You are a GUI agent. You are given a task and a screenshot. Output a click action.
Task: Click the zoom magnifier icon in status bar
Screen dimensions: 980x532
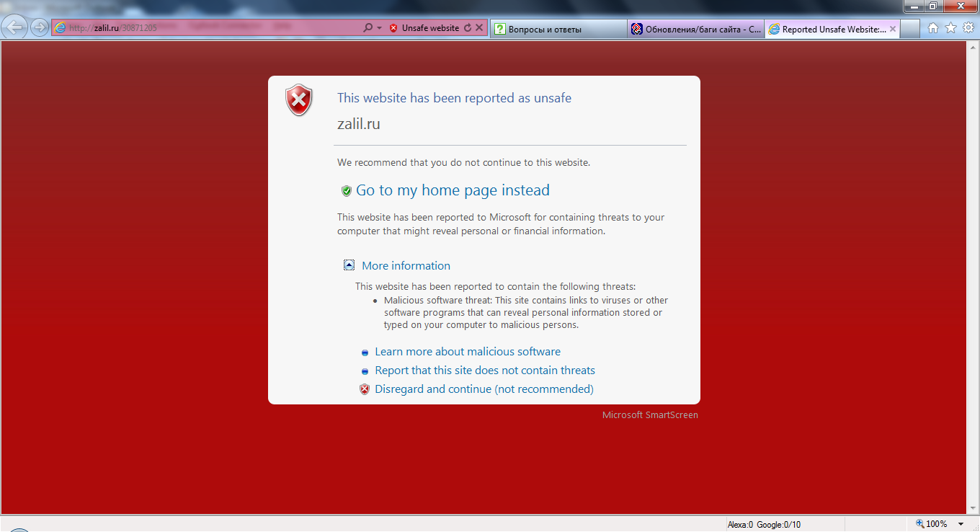[x=919, y=524]
